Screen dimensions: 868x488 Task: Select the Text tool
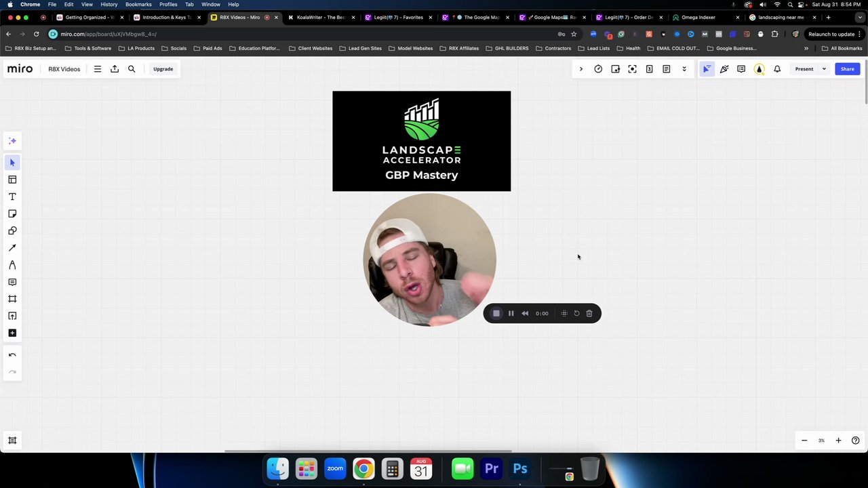[12, 197]
